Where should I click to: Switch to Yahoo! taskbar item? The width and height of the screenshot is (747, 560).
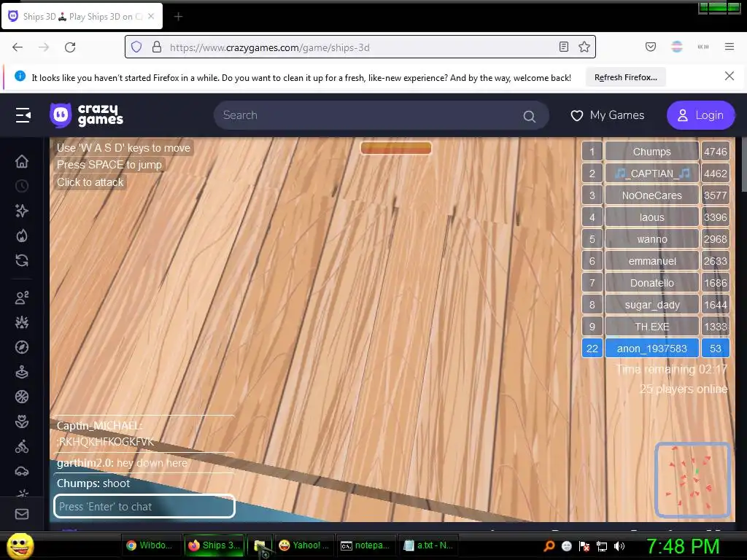[305, 545]
